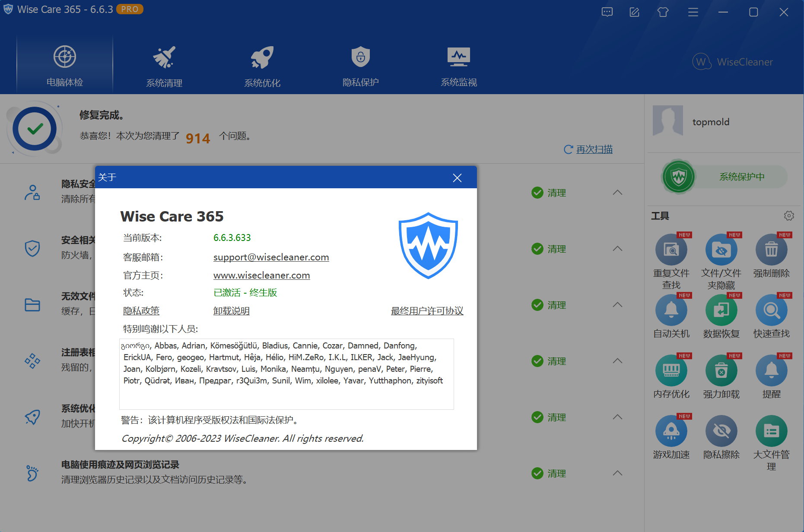Collapse the 隐私安全 row chevron
The width and height of the screenshot is (804, 532).
(617, 193)
